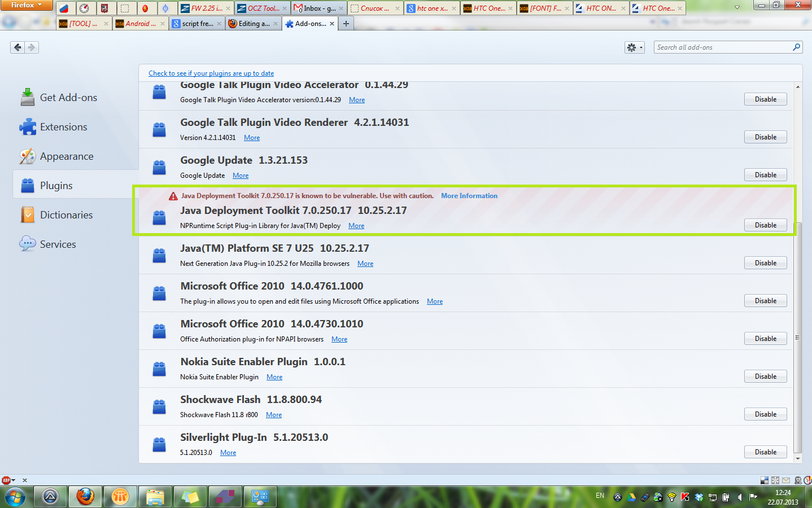Click Firefox icon in the taskbar
This screenshot has height=508, width=812.
click(x=85, y=497)
